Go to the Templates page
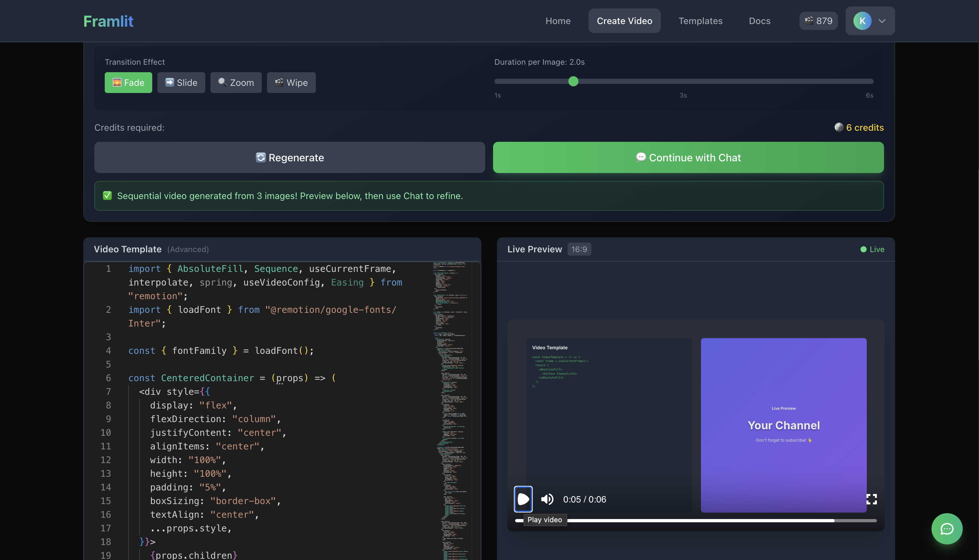Image resolution: width=979 pixels, height=560 pixels. pos(700,21)
